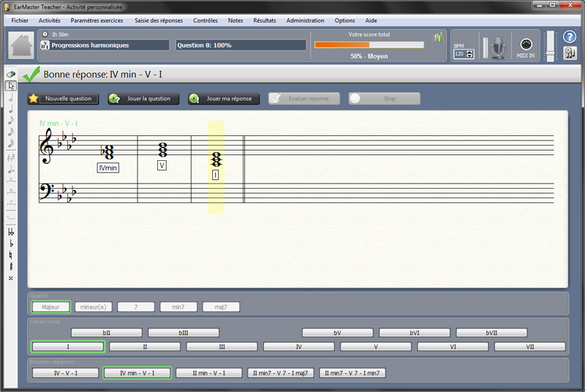Choose the II min - V - I answer

(209, 373)
